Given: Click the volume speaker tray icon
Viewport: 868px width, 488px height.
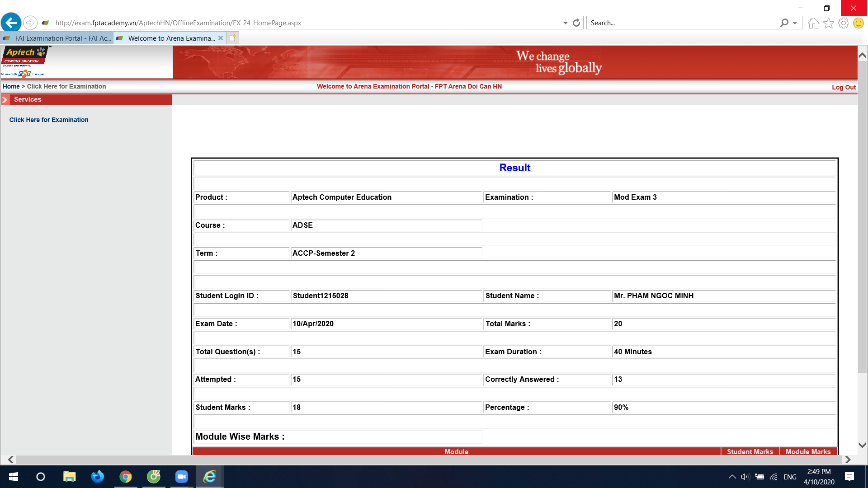Looking at the screenshot, I should pos(745,477).
